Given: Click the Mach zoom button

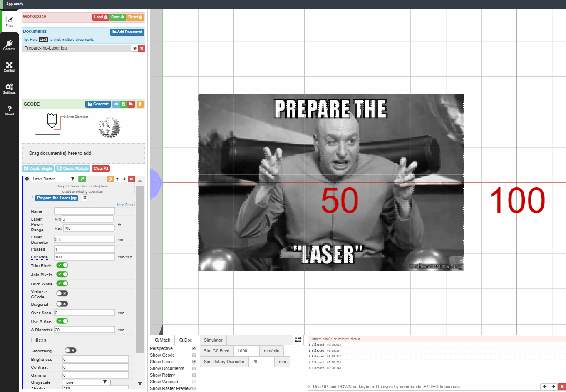Looking at the screenshot, I should coord(162,340).
